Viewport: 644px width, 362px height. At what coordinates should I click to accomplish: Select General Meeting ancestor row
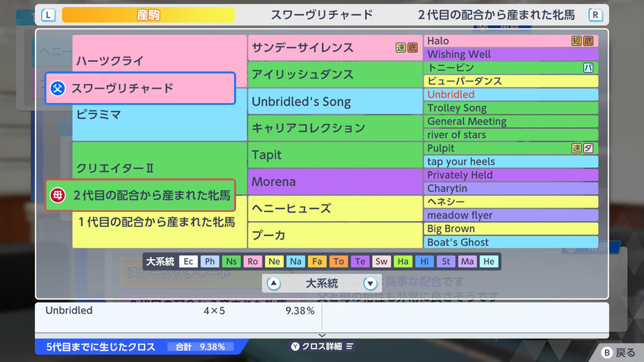click(x=511, y=122)
